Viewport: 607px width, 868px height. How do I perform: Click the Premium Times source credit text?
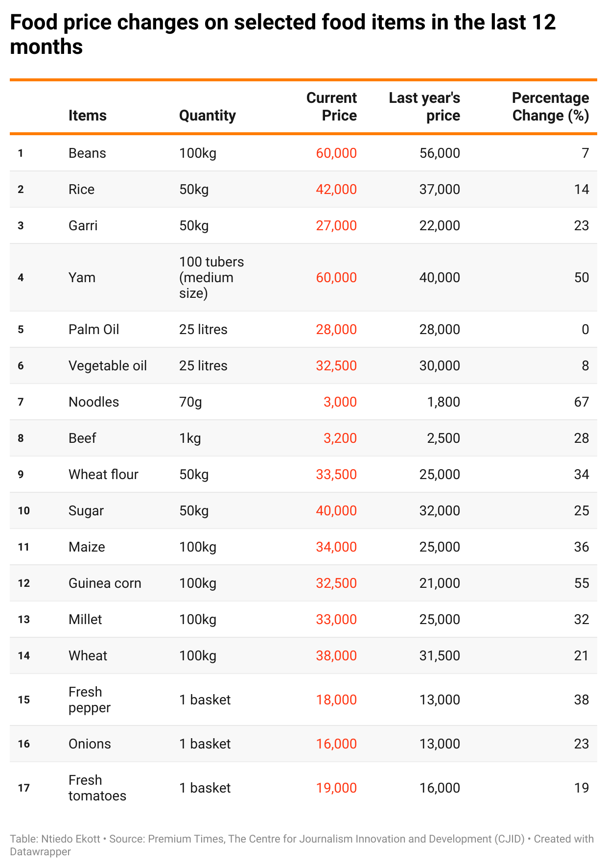click(186, 839)
